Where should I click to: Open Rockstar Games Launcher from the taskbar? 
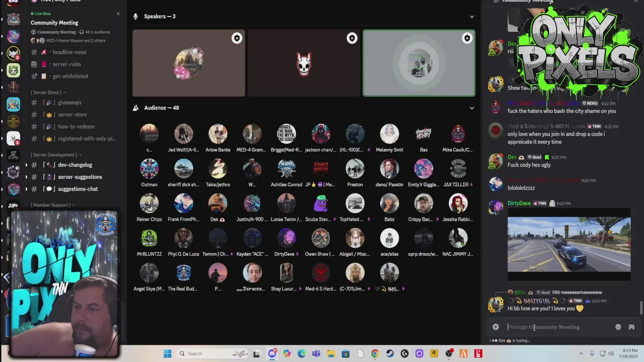[x=434, y=353]
